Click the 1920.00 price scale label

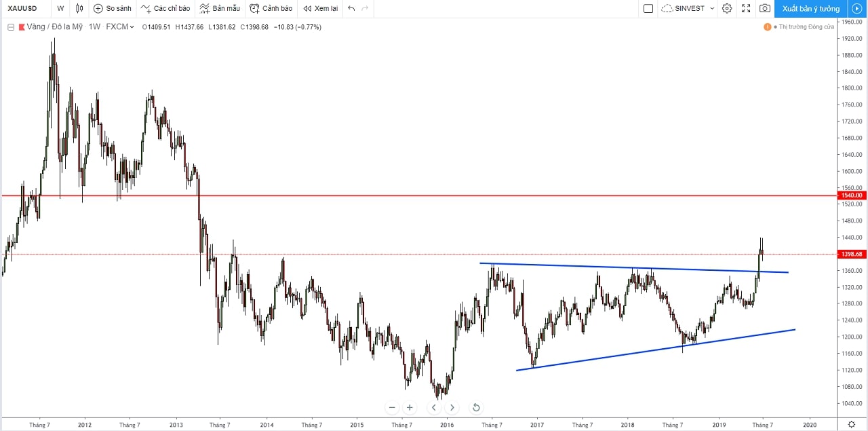click(x=852, y=39)
